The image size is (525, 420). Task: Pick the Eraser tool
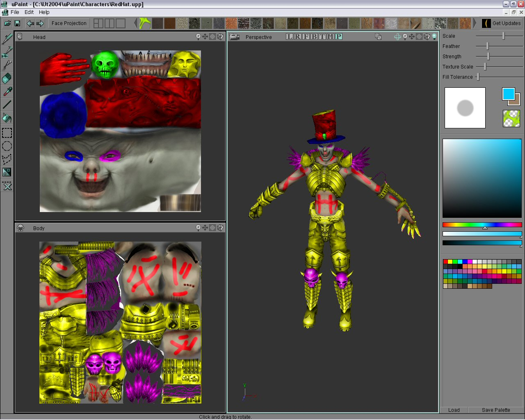(6, 78)
